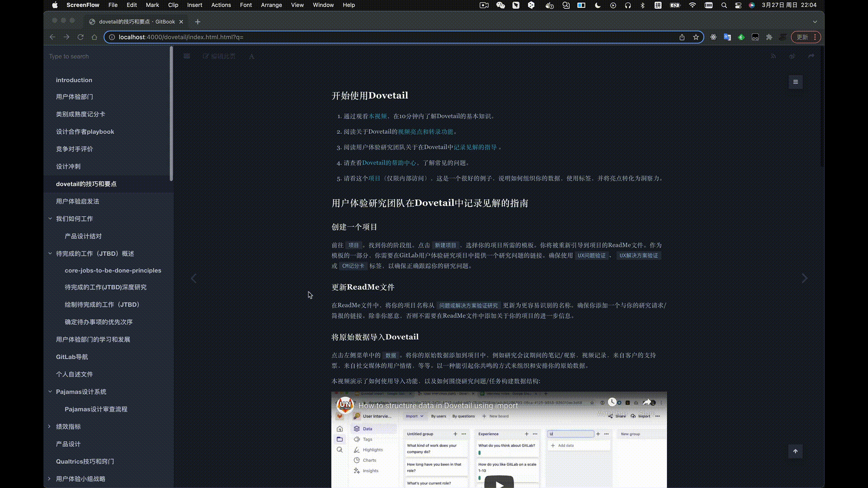Image resolution: width=868 pixels, height=488 pixels.
Task: Click the Siri menu bar icon
Action: [752, 5]
